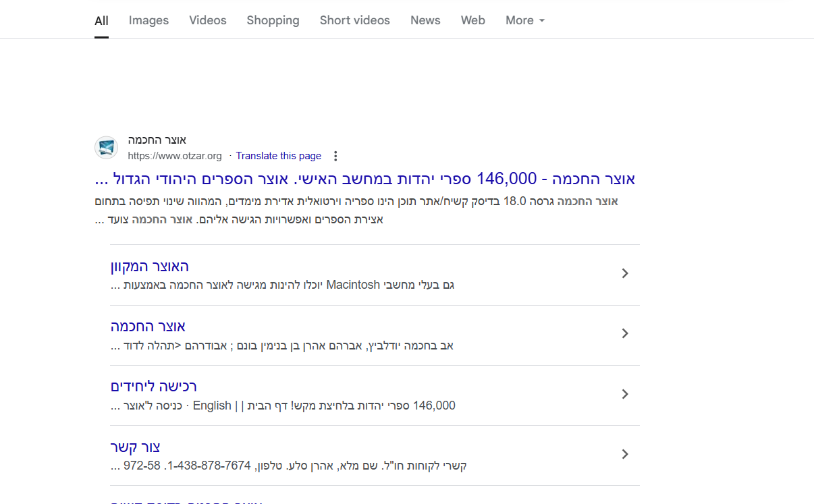Go to the Shopping tab
This screenshot has height=504, width=814.
point(273,20)
